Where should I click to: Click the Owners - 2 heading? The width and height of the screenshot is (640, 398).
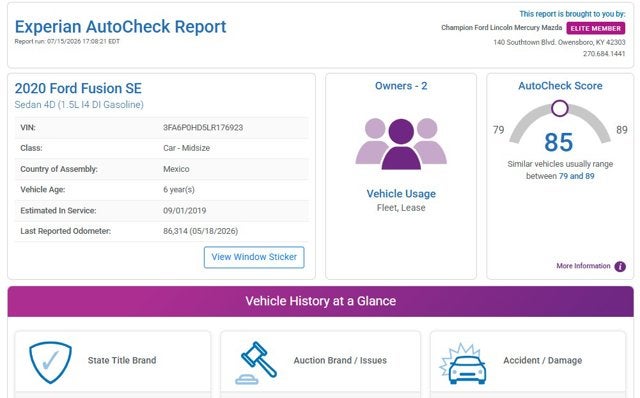[x=401, y=86]
